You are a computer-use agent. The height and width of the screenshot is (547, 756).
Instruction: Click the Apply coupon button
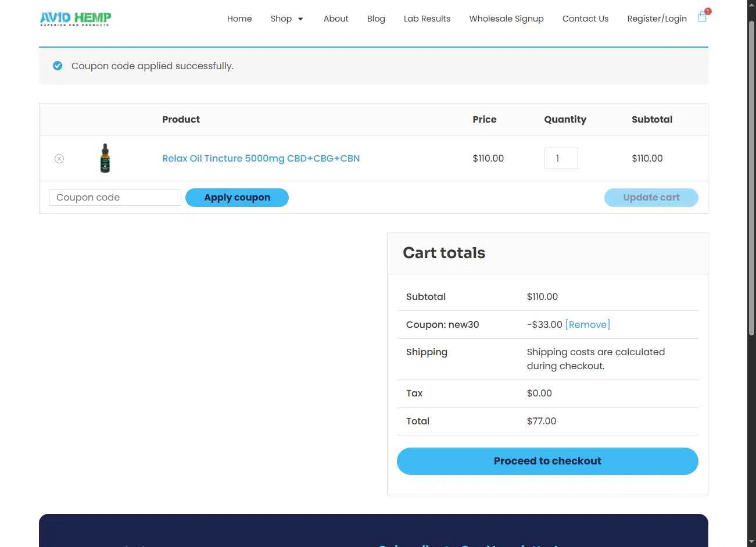coord(237,198)
